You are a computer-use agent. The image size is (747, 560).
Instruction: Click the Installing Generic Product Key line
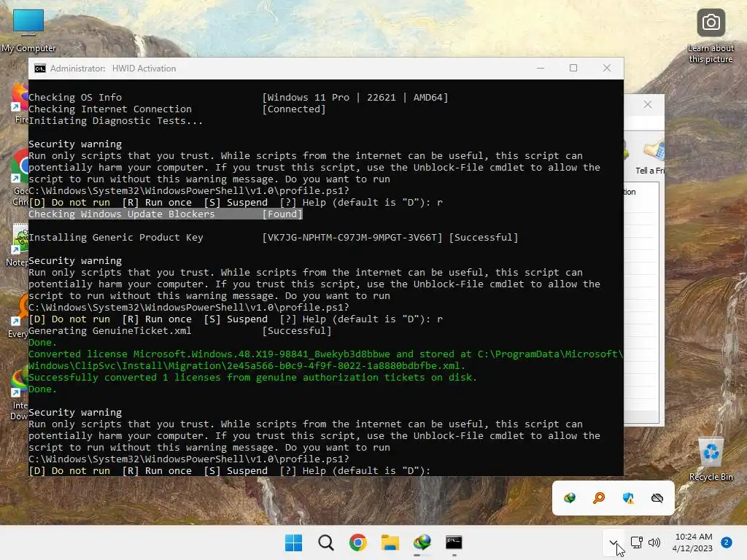point(273,237)
